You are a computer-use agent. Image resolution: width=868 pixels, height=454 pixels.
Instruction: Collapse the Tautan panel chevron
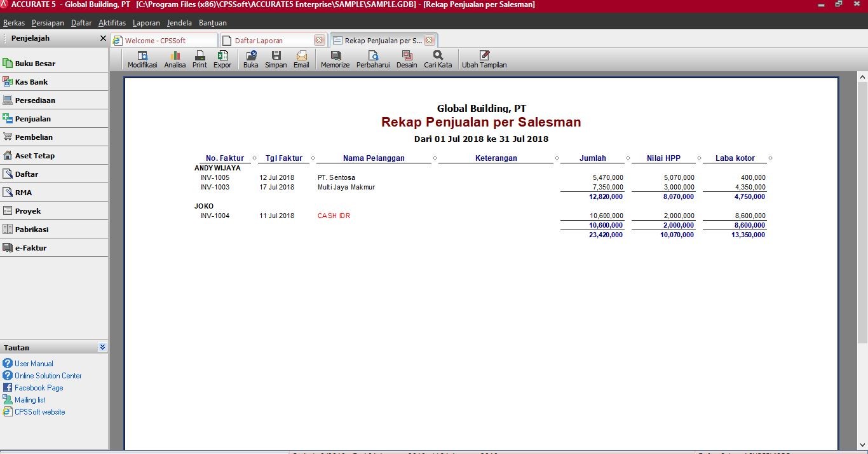point(102,347)
